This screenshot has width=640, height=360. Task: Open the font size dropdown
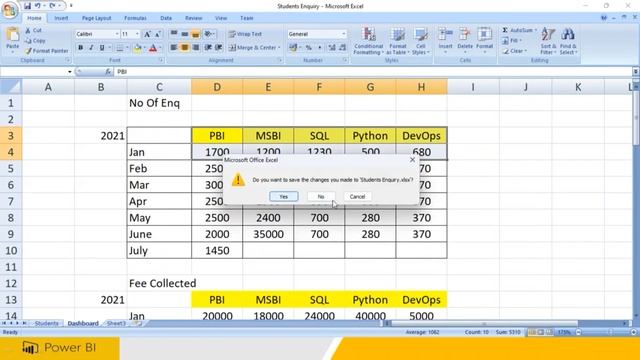[x=137, y=34]
